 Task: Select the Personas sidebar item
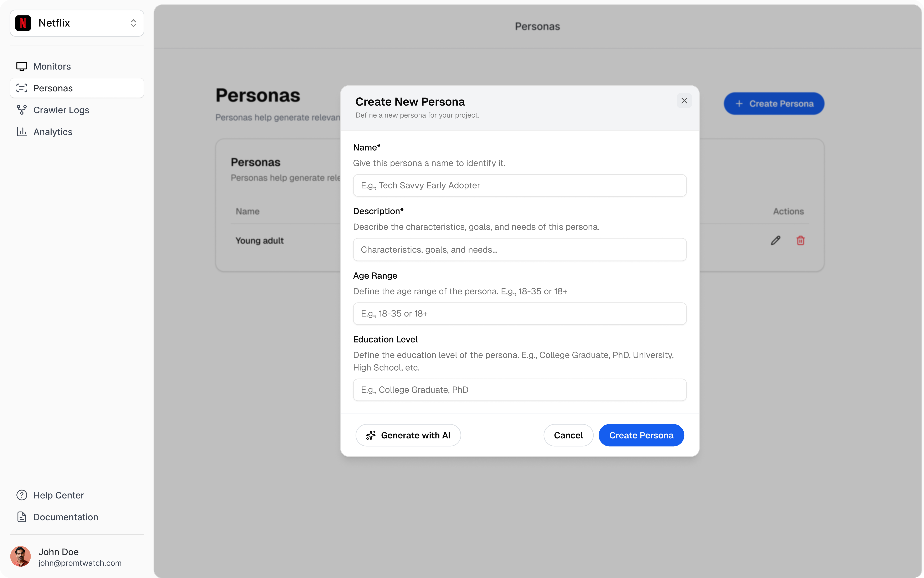(x=53, y=88)
